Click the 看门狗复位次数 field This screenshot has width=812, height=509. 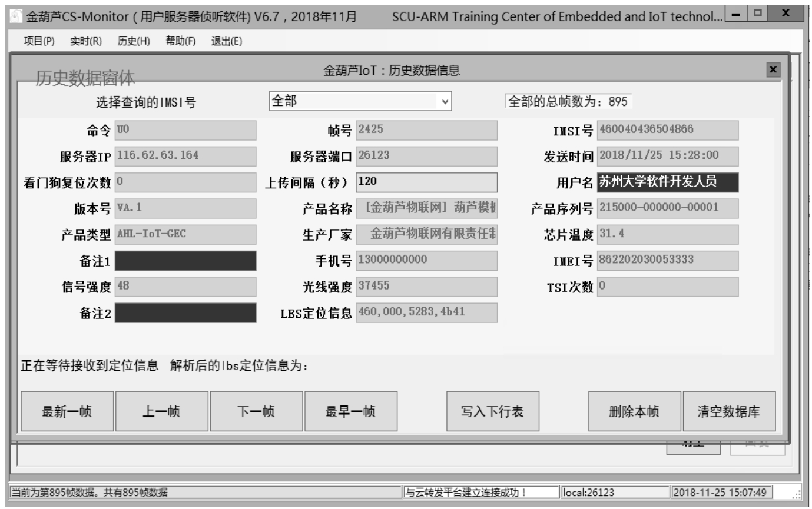tap(185, 182)
